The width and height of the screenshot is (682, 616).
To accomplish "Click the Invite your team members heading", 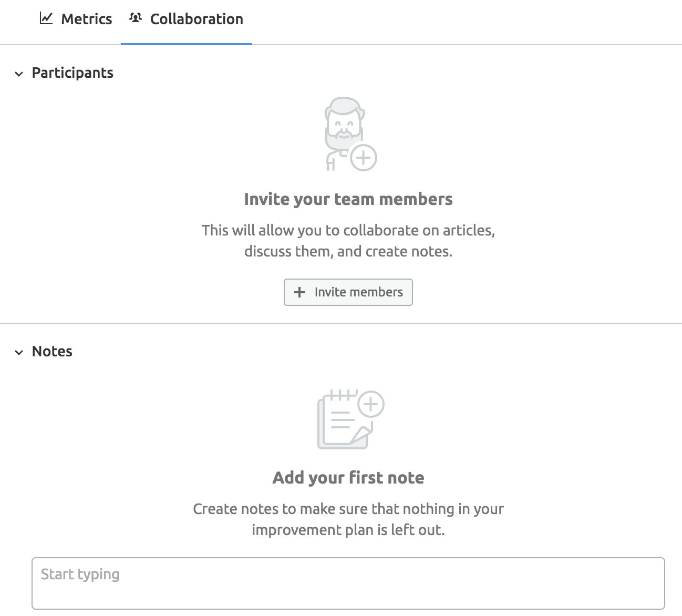I will point(348,199).
